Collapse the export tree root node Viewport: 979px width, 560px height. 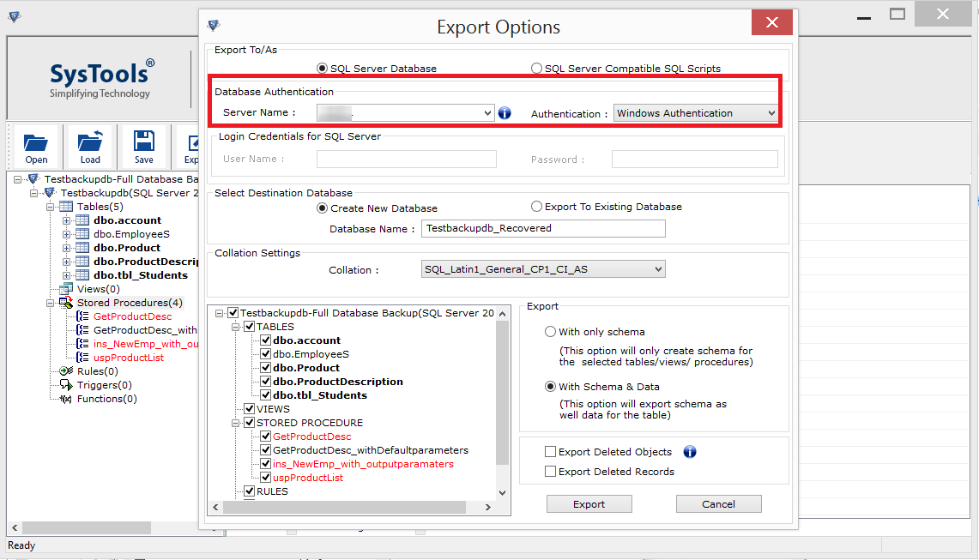[x=219, y=313]
